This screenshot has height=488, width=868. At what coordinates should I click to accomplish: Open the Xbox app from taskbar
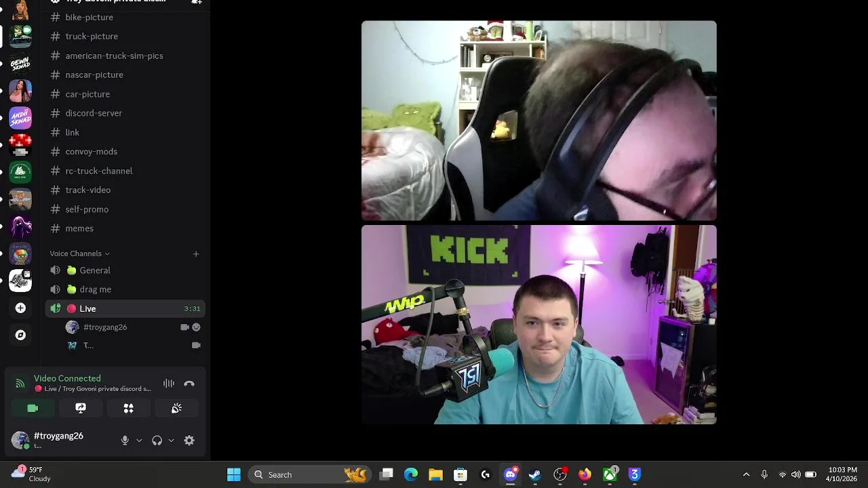pos(610,474)
